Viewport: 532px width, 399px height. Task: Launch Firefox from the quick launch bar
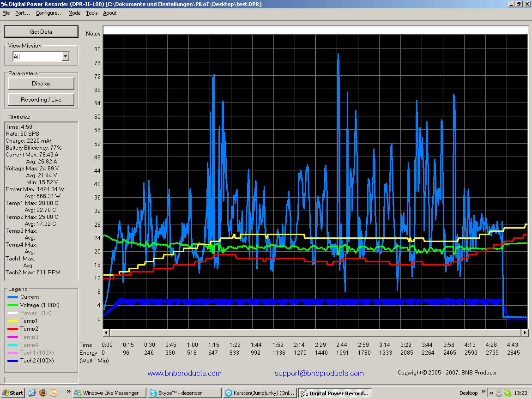pyautogui.click(x=43, y=393)
